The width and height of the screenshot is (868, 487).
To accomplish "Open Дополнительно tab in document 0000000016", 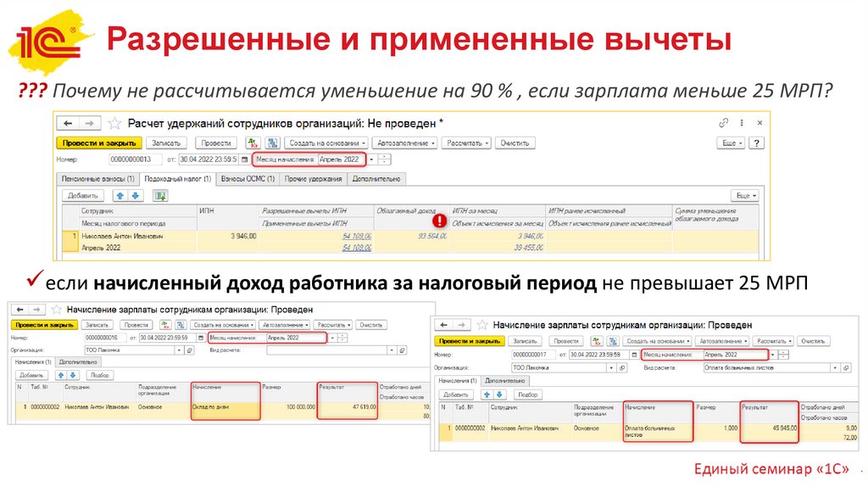I will 78,361.
